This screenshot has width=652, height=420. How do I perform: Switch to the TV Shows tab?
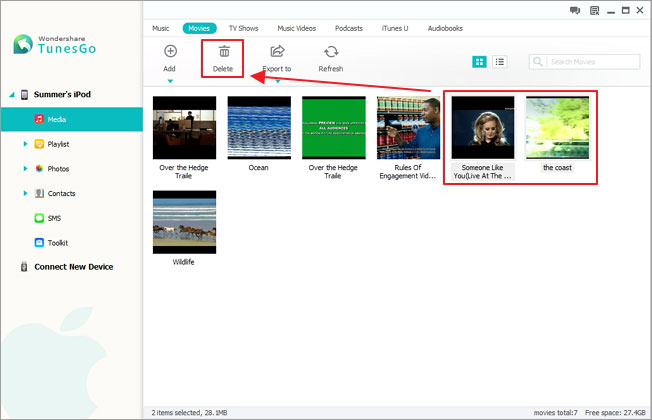[243, 28]
